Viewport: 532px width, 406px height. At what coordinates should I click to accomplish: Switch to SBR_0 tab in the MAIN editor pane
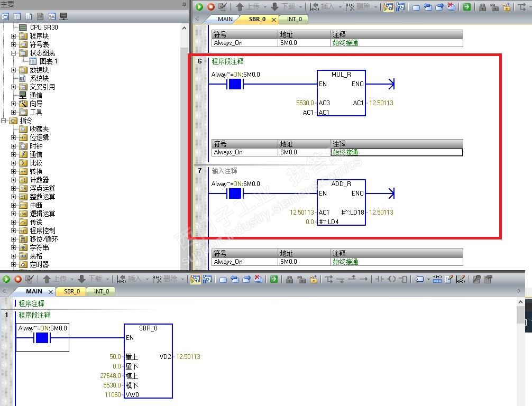click(72, 291)
